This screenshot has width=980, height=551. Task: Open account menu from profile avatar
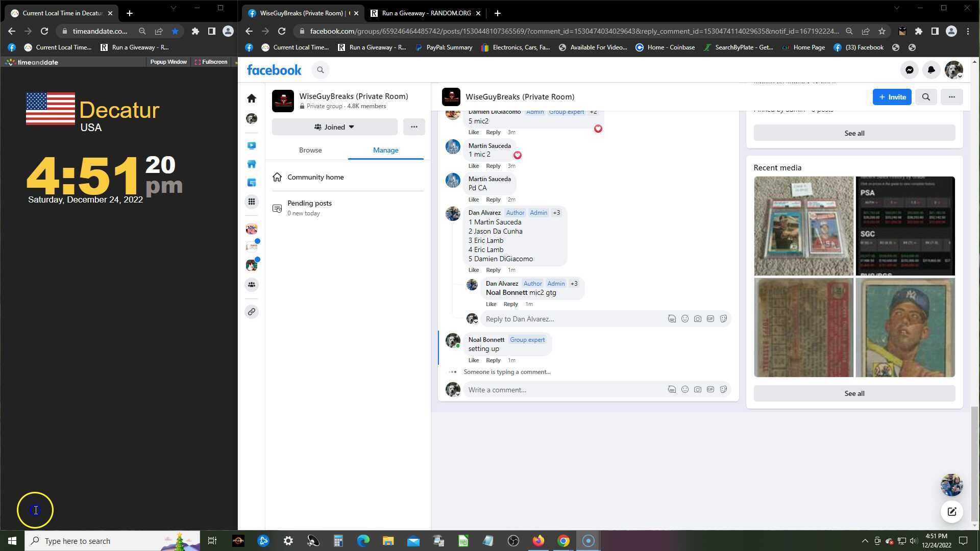click(953, 70)
